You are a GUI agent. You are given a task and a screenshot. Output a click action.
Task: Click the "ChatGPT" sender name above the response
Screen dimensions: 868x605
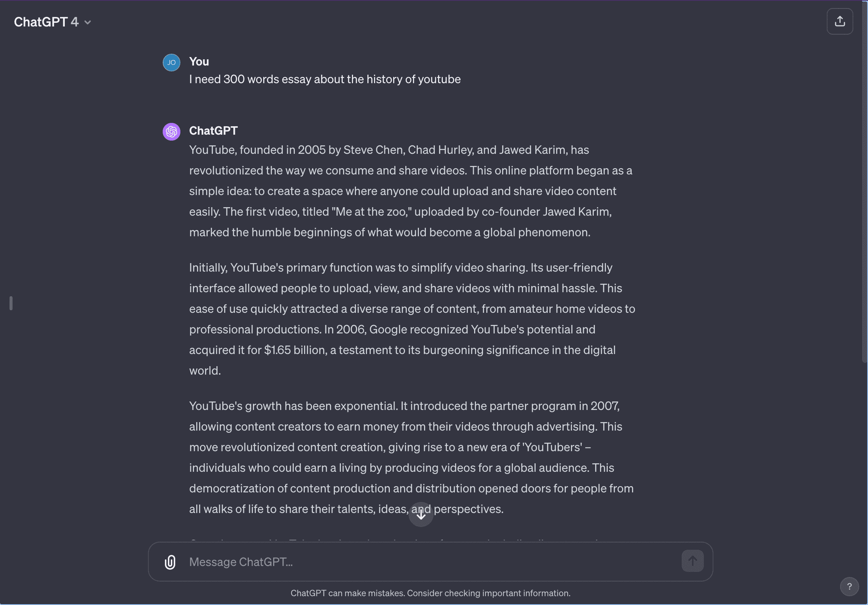pyautogui.click(x=213, y=131)
